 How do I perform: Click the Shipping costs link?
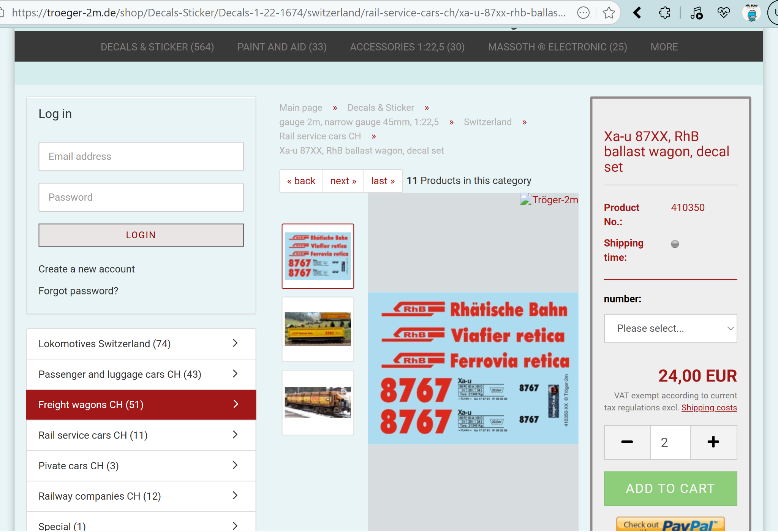pyautogui.click(x=709, y=408)
